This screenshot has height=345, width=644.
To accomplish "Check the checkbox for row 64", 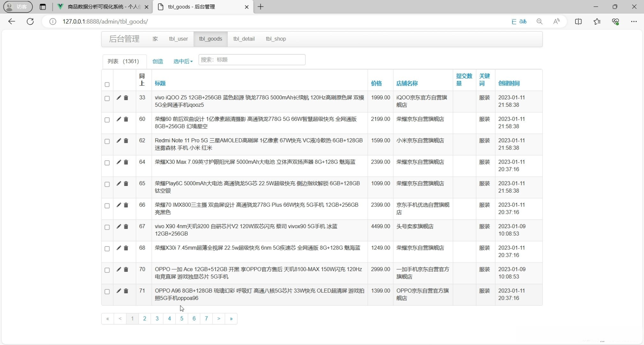I will pyautogui.click(x=107, y=163).
